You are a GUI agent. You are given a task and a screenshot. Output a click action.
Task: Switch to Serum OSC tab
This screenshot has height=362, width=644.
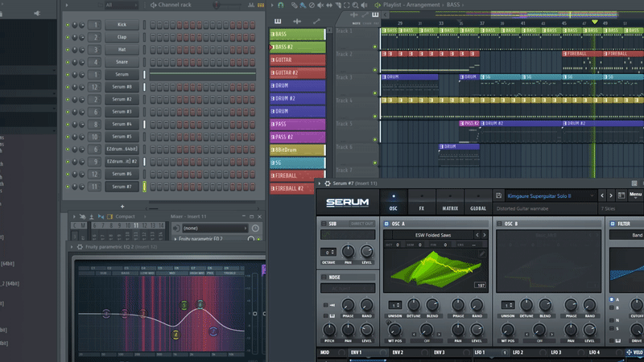pyautogui.click(x=394, y=202)
